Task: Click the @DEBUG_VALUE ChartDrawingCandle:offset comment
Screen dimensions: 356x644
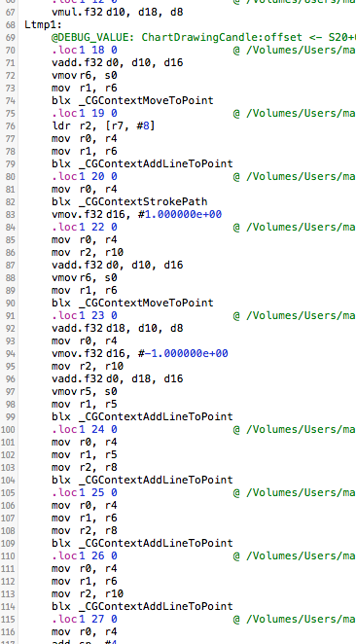Action: [x=203, y=37]
